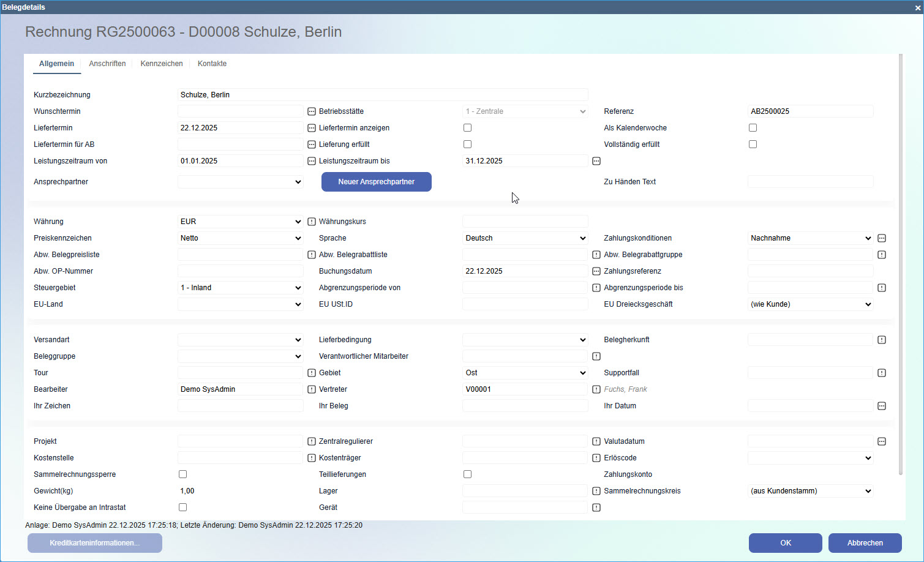924x562 pixels.
Task: Open the date picker for Wunschtermin
Action: tap(311, 111)
